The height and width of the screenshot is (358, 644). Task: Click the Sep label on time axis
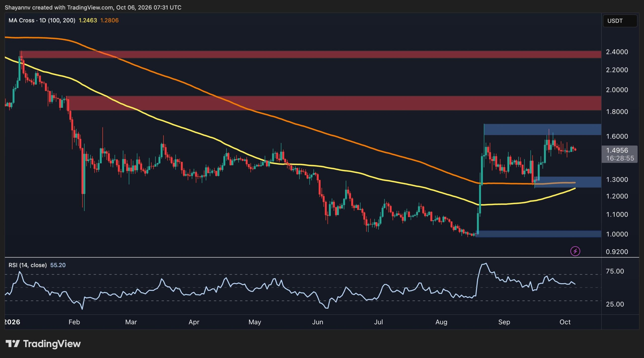pyautogui.click(x=504, y=322)
